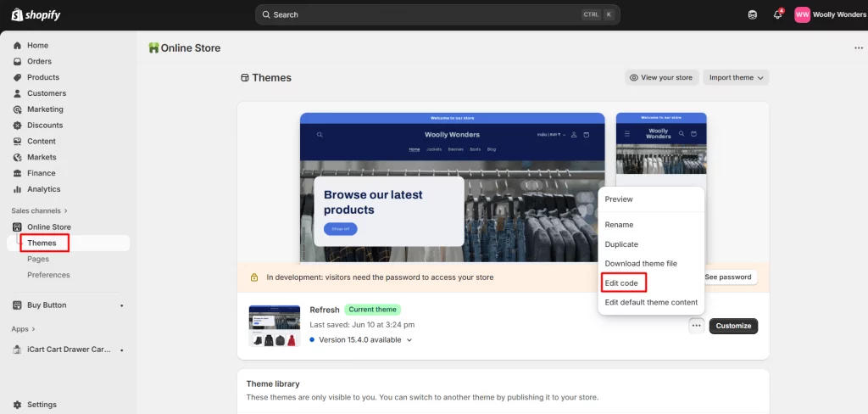This screenshot has height=414, width=868.
Task: Click the Settings gear icon
Action: (17, 405)
